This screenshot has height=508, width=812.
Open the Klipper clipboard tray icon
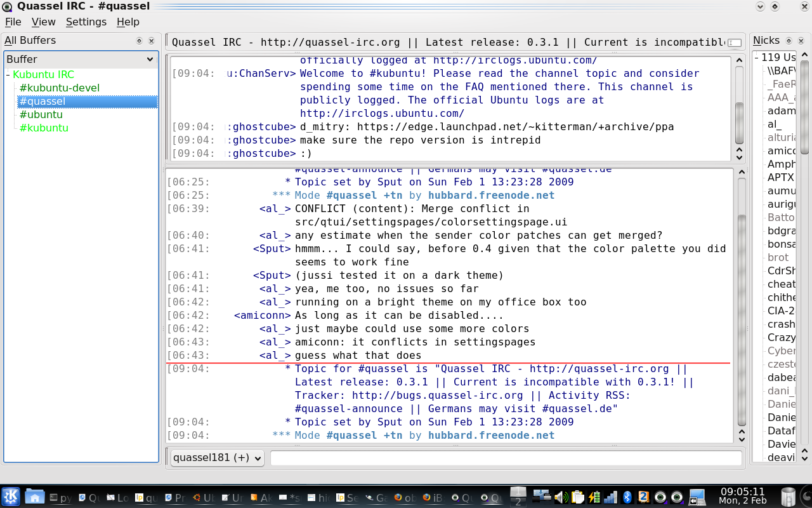pyautogui.click(x=577, y=497)
